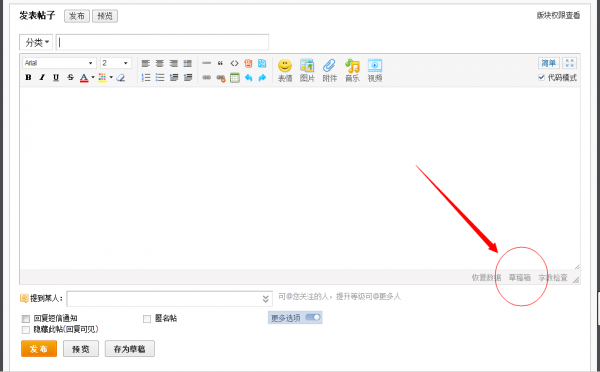The height and width of the screenshot is (372, 600).
Task: Apply underline formatting
Action: [x=56, y=77]
